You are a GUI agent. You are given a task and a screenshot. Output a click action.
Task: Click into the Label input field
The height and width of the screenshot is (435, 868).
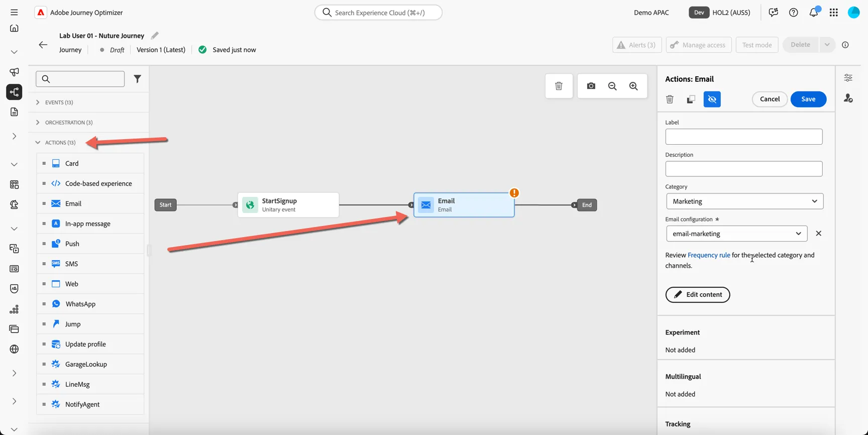pyautogui.click(x=743, y=137)
